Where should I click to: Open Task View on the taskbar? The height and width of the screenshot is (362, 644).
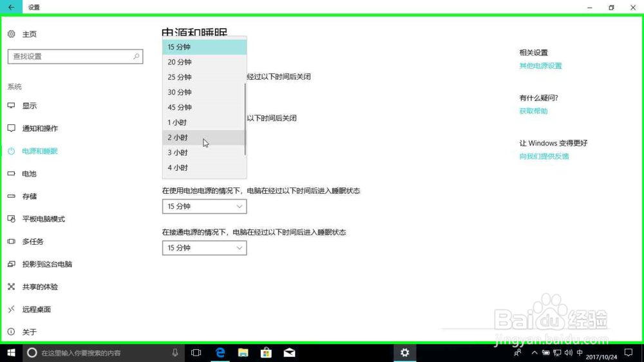point(196,353)
